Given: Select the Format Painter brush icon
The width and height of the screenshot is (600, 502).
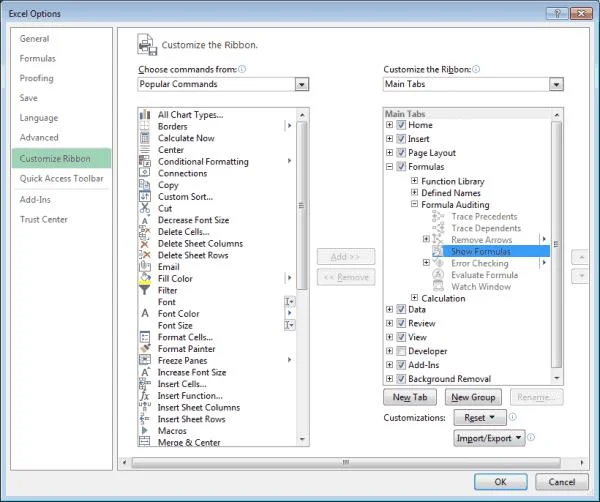Looking at the screenshot, I should [145, 349].
